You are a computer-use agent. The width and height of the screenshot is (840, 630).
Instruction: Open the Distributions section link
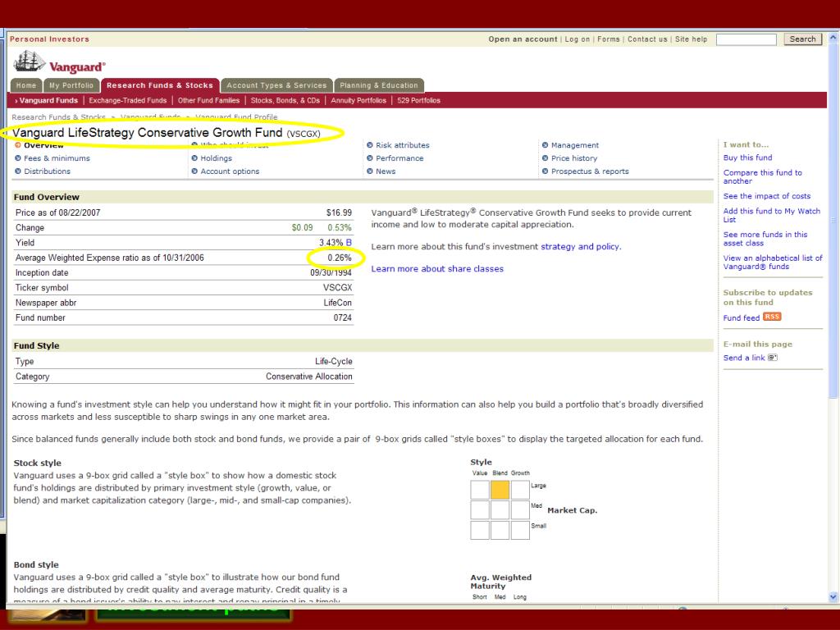(x=47, y=171)
